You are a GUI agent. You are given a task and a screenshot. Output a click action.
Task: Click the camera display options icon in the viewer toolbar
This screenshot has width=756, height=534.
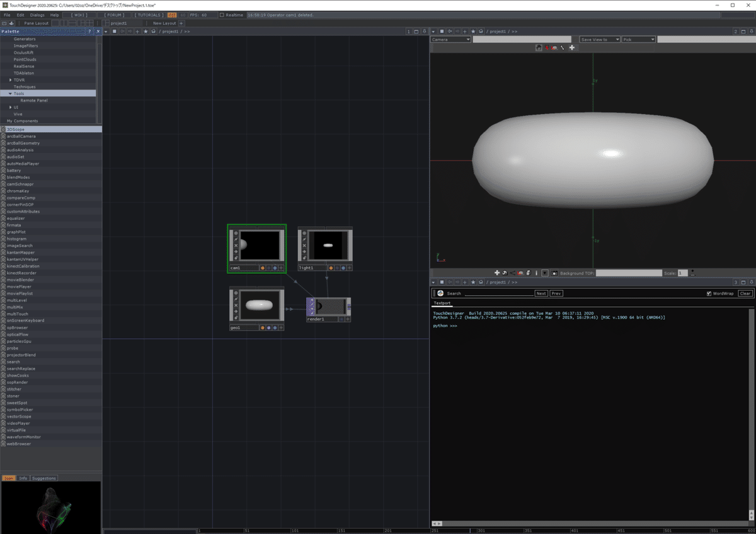coord(539,47)
